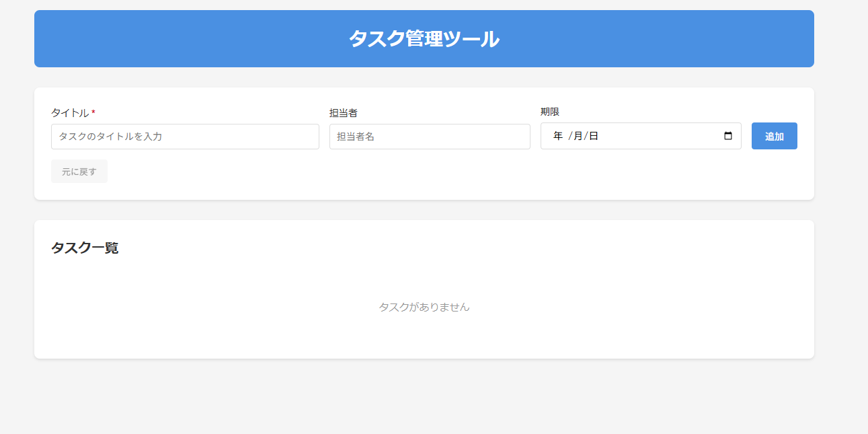Click the red required asterisk next to タイトル
Screen dimensions: 868x434
(93, 114)
